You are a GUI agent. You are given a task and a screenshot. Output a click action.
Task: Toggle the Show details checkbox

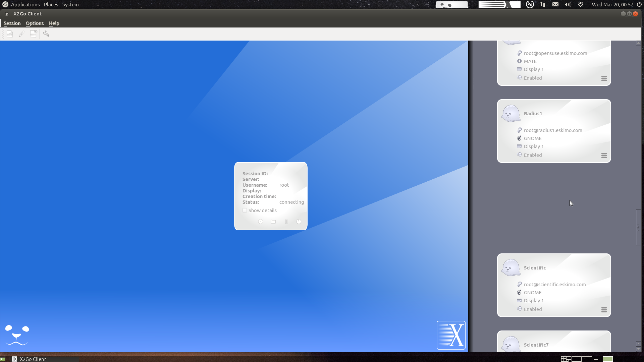pyautogui.click(x=245, y=210)
